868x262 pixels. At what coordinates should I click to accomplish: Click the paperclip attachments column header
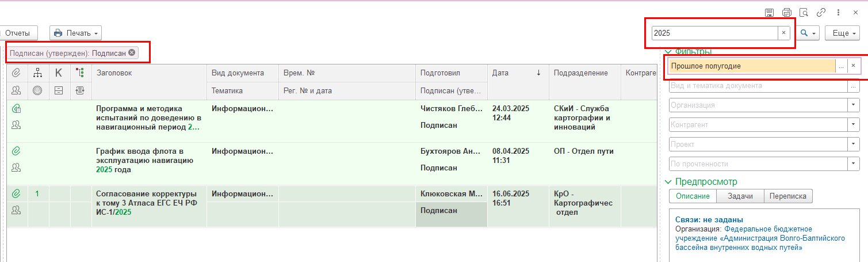pos(17,73)
